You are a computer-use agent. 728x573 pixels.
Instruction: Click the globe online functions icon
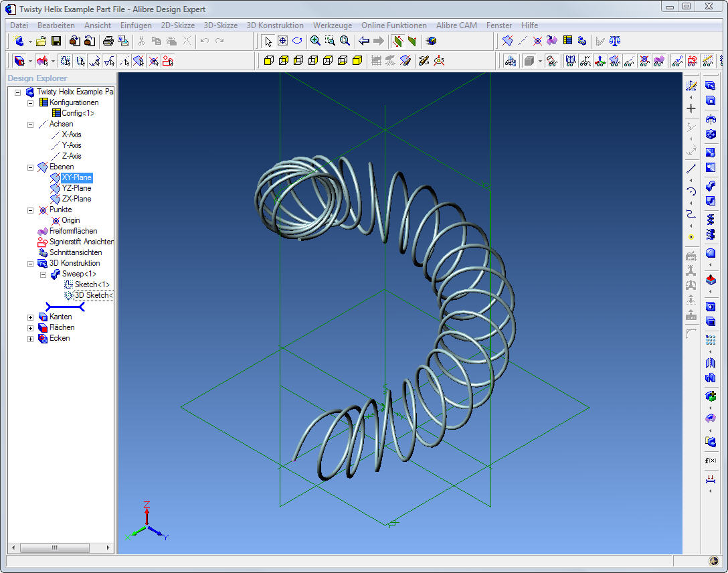click(432, 41)
